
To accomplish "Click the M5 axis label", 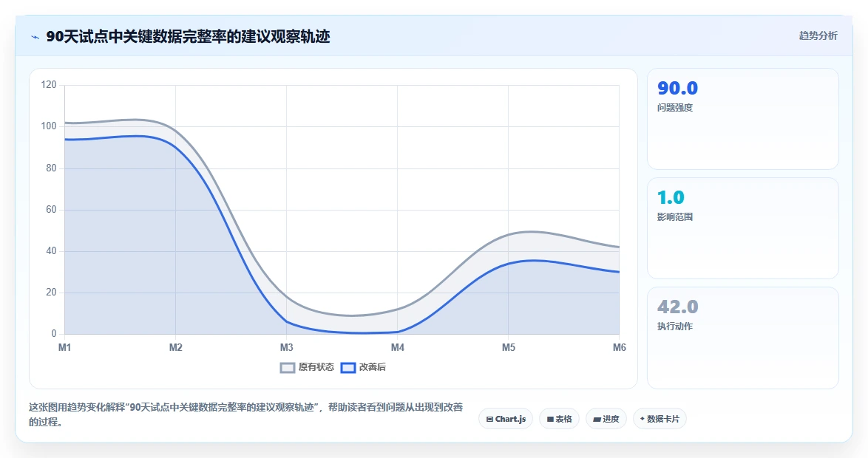I will pos(508,347).
